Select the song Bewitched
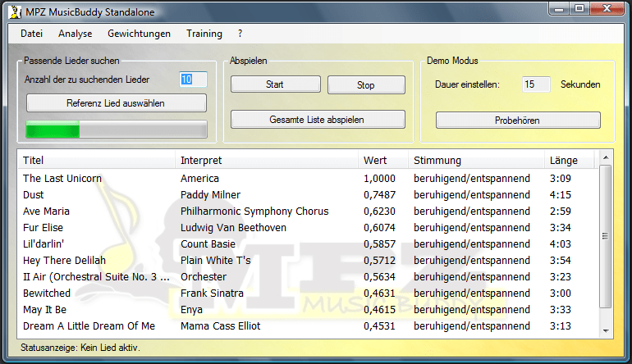632x364 pixels. pos(47,293)
